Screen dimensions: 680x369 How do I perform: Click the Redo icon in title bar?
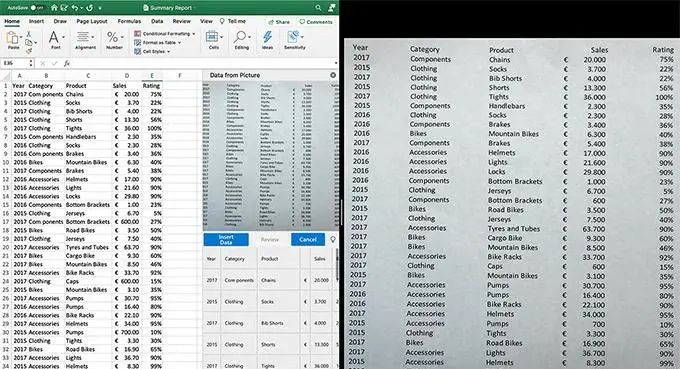click(90, 8)
